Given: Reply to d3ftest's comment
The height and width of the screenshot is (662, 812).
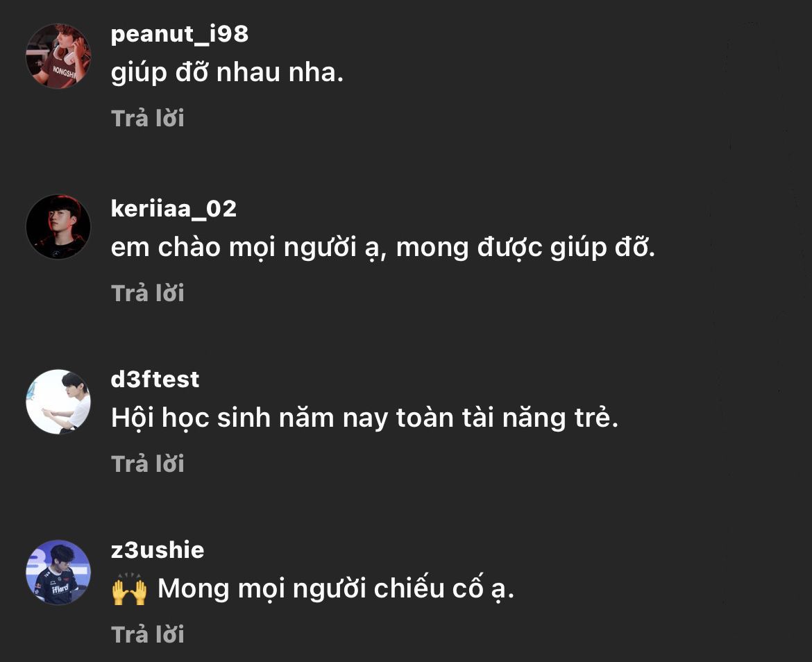Looking at the screenshot, I should click(148, 464).
